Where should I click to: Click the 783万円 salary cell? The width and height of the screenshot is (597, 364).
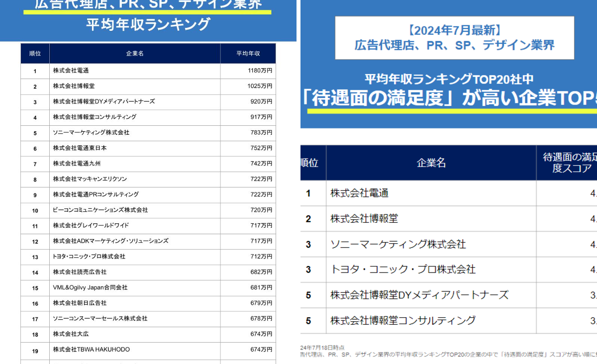[x=261, y=133]
